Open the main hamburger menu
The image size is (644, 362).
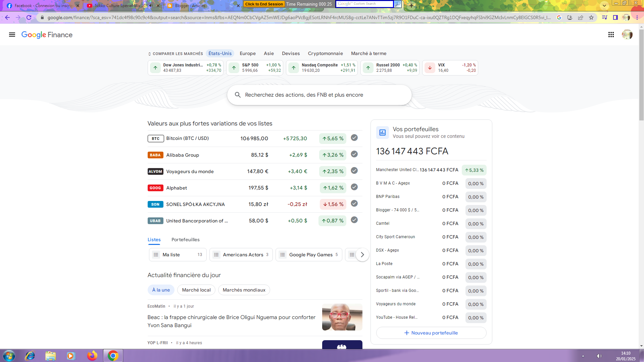pos(12,35)
